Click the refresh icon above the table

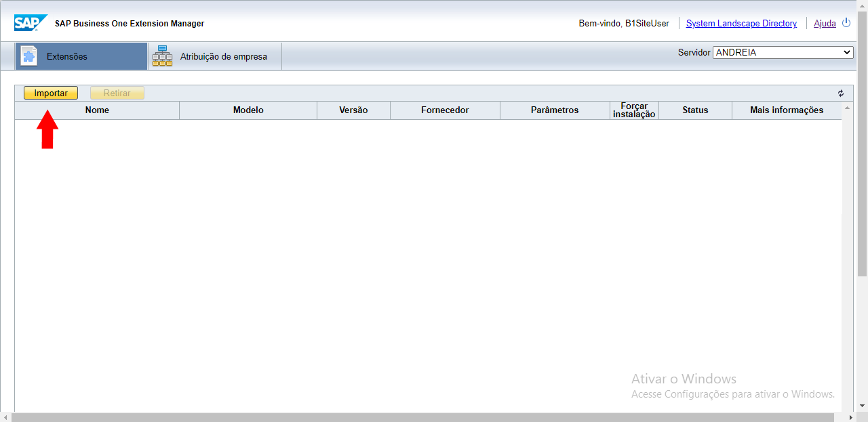tap(841, 93)
